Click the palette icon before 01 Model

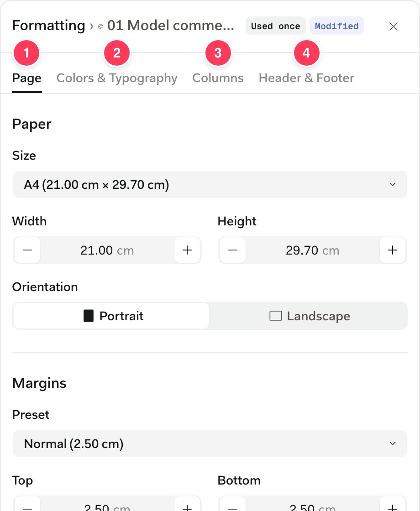[101, 26]
